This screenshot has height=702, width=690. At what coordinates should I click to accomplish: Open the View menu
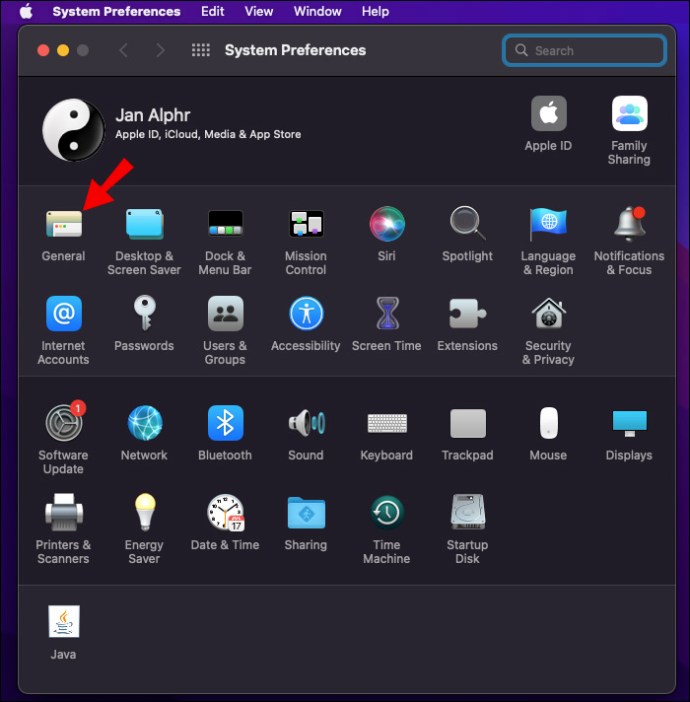[x=259, y=11]
